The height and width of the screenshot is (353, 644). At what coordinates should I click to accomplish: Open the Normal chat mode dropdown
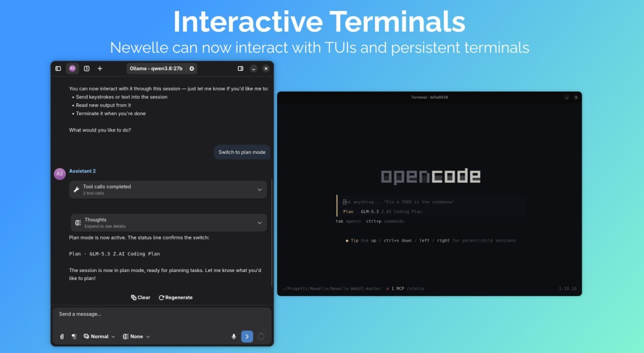coord(99,336)
